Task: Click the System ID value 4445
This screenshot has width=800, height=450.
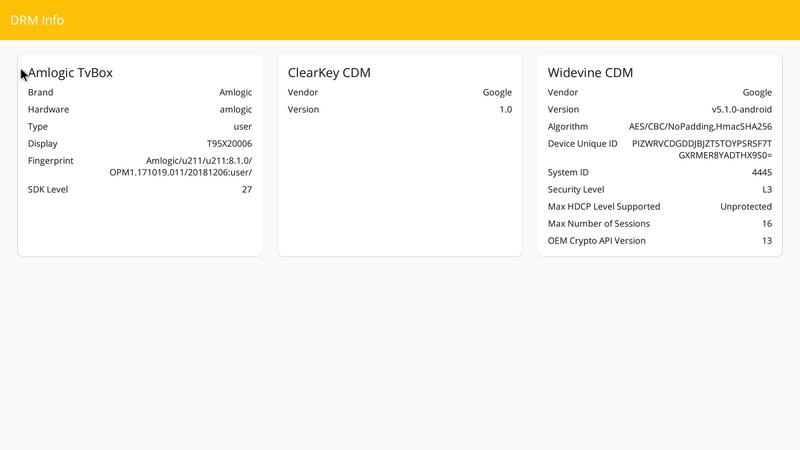Action: pos(762,172)
